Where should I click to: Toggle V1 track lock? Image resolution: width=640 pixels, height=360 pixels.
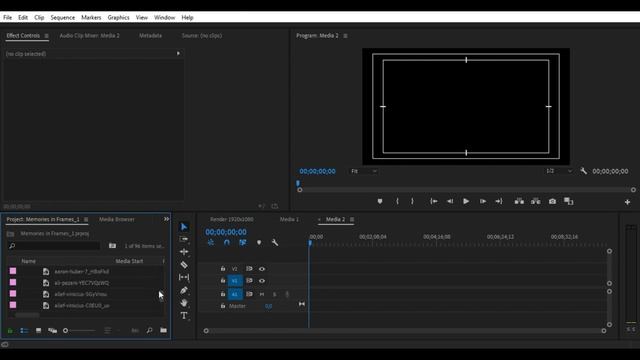click(x=223, y=280)
